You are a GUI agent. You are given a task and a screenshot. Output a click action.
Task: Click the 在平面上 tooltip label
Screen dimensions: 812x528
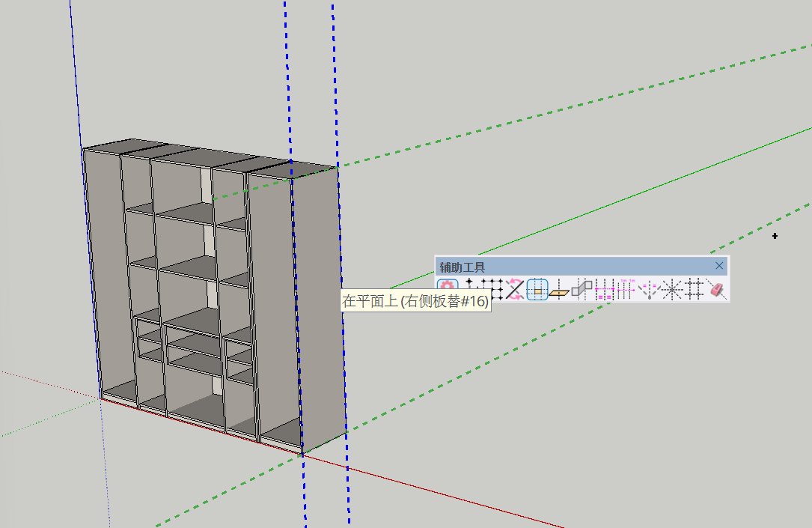tap(415, 301)
